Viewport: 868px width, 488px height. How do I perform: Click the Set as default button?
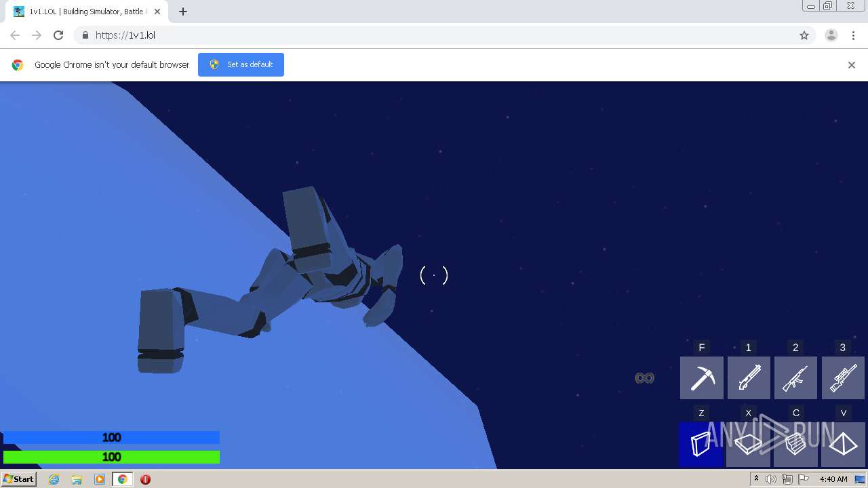(241, 64)
